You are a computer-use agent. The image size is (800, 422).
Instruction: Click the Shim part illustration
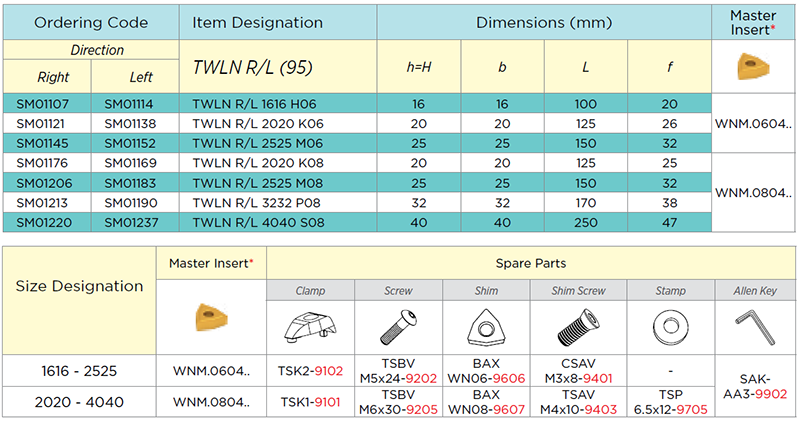pos(486,327)
